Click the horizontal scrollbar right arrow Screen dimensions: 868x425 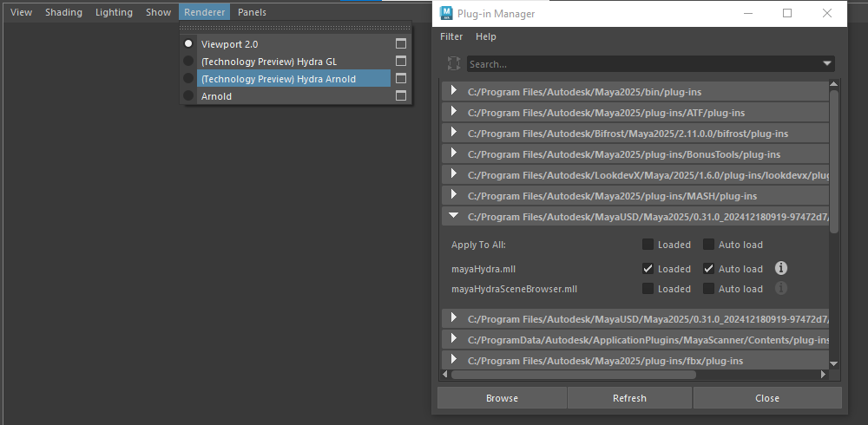[x=823, y=374]
